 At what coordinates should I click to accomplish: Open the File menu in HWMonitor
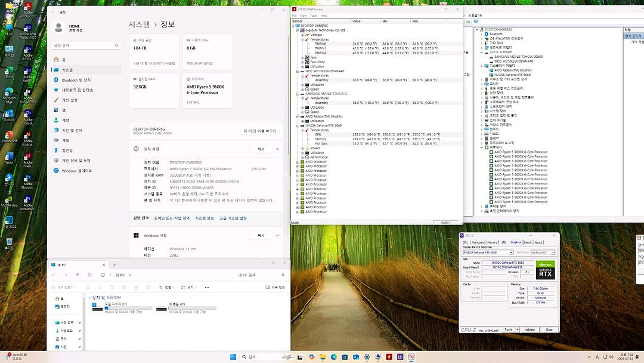tap(294, 16)
